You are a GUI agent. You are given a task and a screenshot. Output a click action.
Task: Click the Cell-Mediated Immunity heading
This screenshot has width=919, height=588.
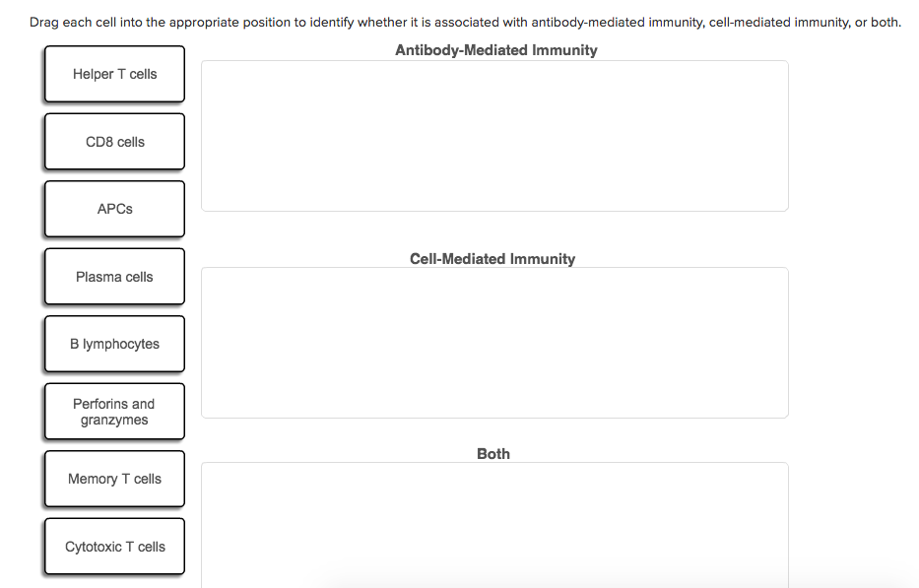point(492,259)
